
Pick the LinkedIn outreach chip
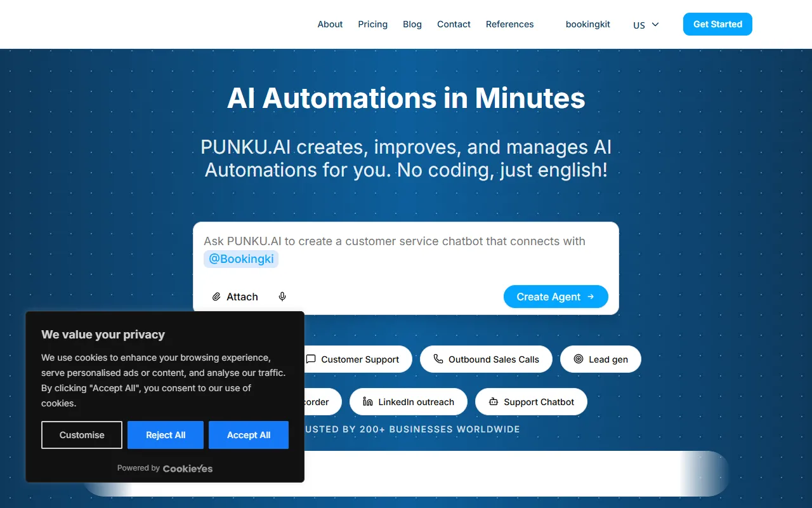pos(408,402)
